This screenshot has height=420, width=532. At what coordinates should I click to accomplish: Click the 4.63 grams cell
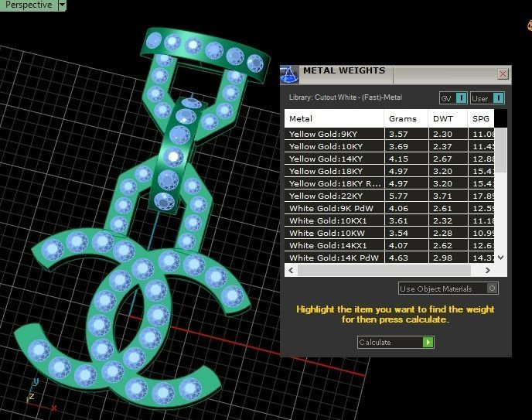406,258
